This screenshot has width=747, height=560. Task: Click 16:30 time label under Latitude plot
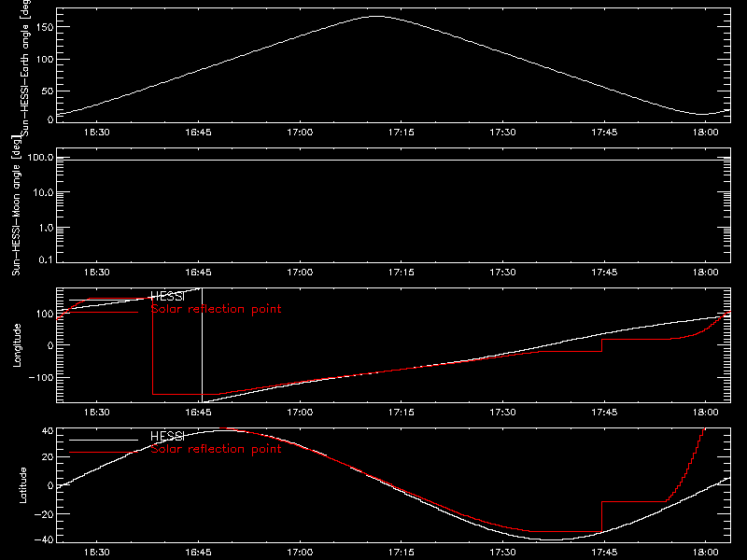pyautogui.click(x=97, y=552)
